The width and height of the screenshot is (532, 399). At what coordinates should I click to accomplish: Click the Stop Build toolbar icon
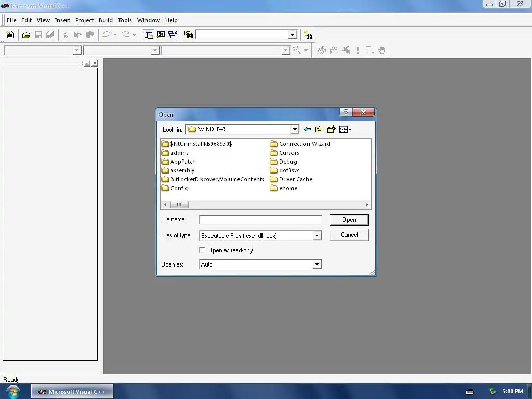pos(345,50)
